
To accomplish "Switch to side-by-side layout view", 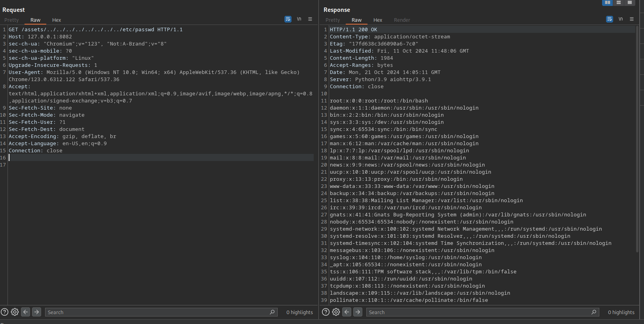I will 608,3.
